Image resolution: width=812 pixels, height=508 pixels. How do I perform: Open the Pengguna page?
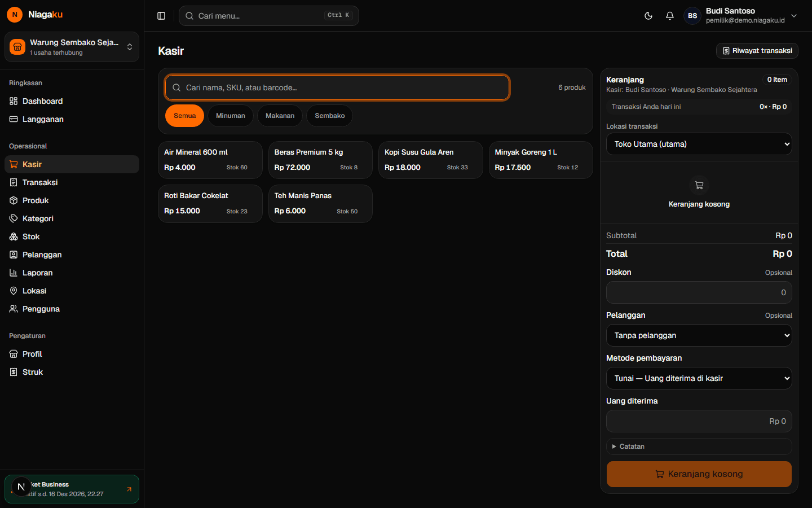click(72, 309)
